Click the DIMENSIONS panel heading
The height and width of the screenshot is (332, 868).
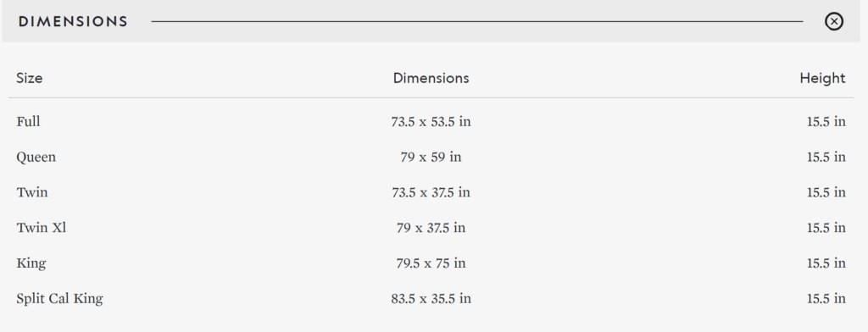click(x=73, y=21)
